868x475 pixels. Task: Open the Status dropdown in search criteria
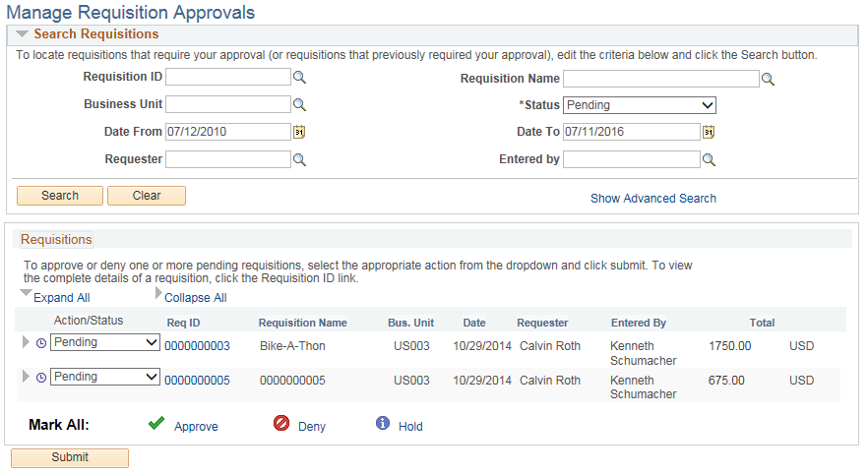click(x=640, y=105)
